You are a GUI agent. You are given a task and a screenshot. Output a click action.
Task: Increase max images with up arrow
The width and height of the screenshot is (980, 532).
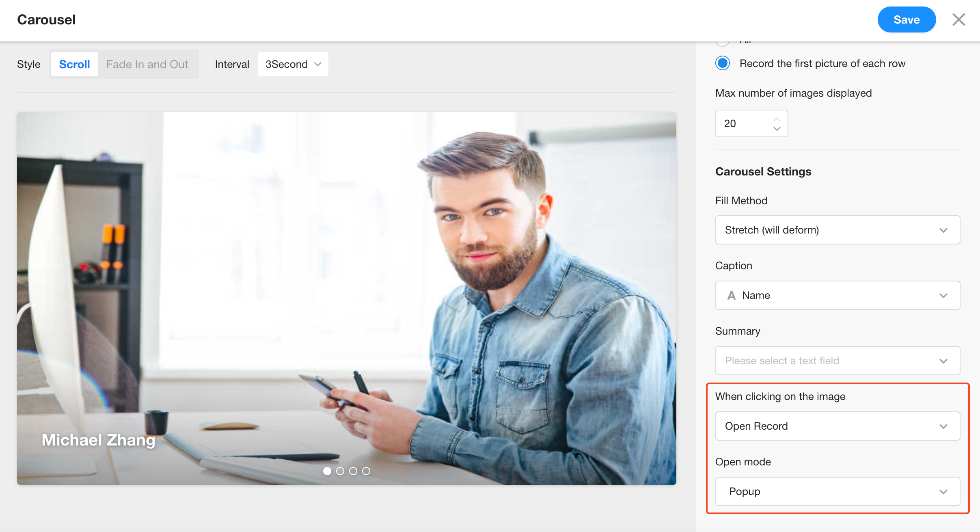[777, 119]
